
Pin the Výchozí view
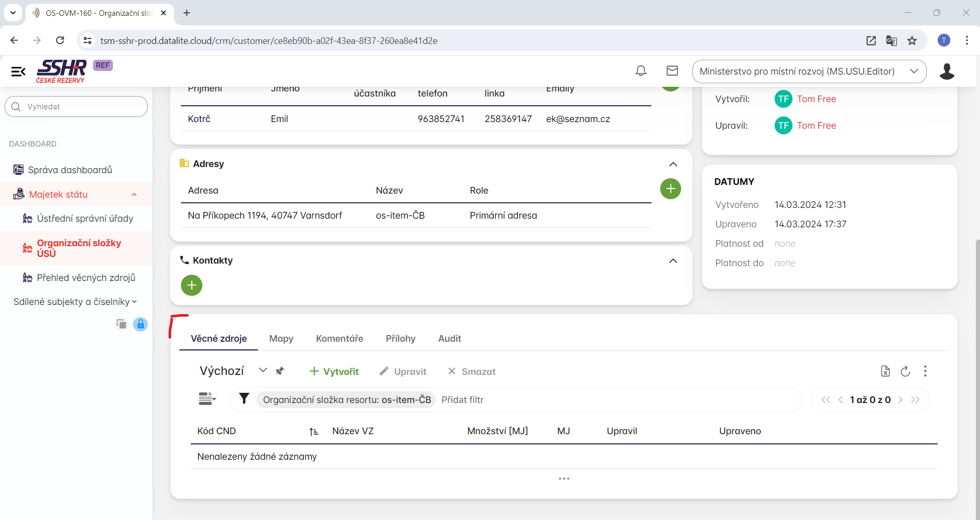tap(279, 371)
